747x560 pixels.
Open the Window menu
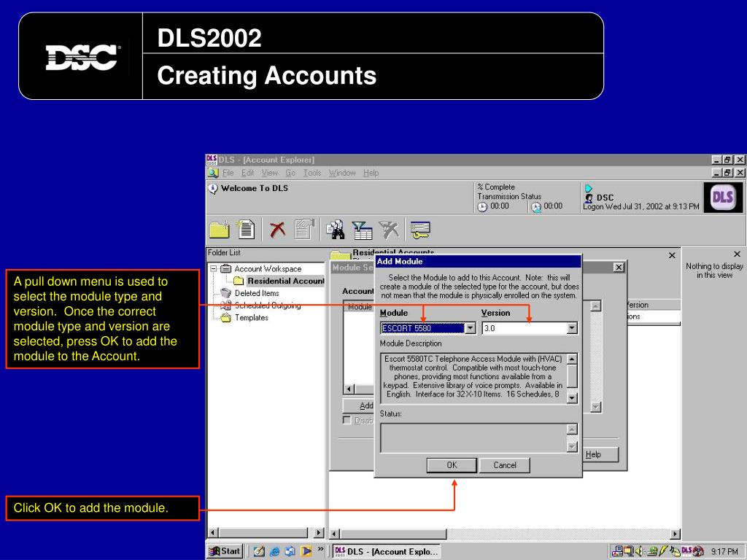click(342, 173)
